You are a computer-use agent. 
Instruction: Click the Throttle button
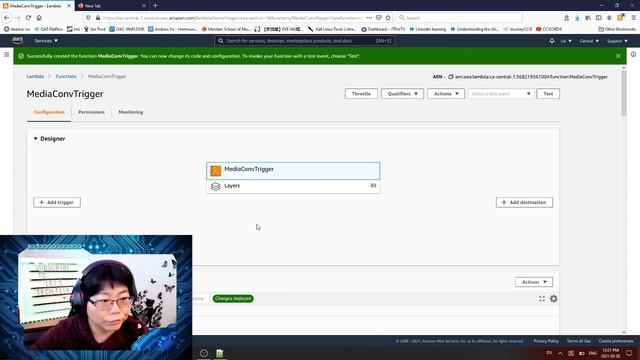coord(361,94)
